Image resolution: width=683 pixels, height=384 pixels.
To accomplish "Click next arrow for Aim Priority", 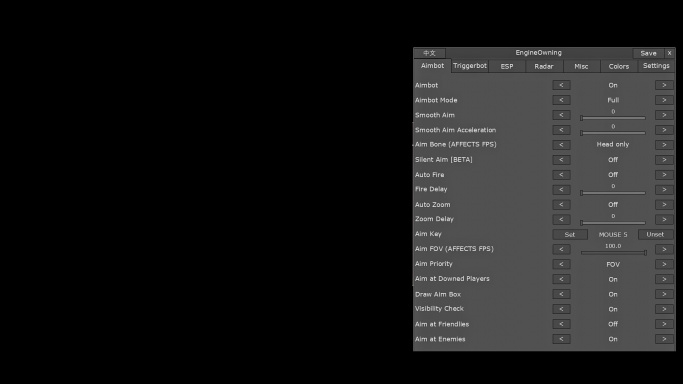I will [x=664, y=264].
